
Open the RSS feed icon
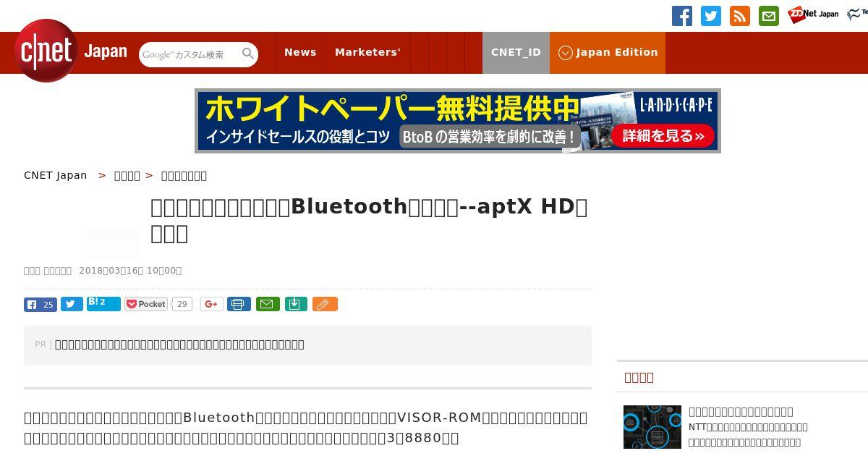coord(740,16)
